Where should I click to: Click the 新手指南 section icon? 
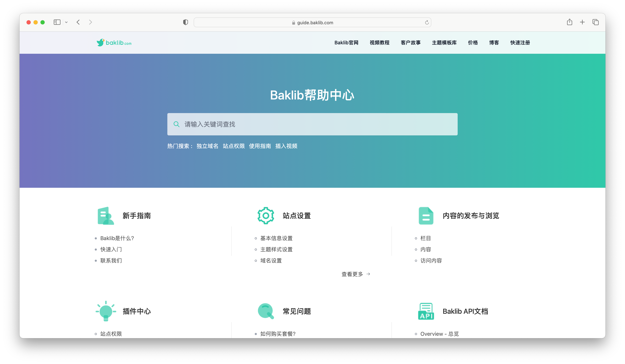point(106,216)
